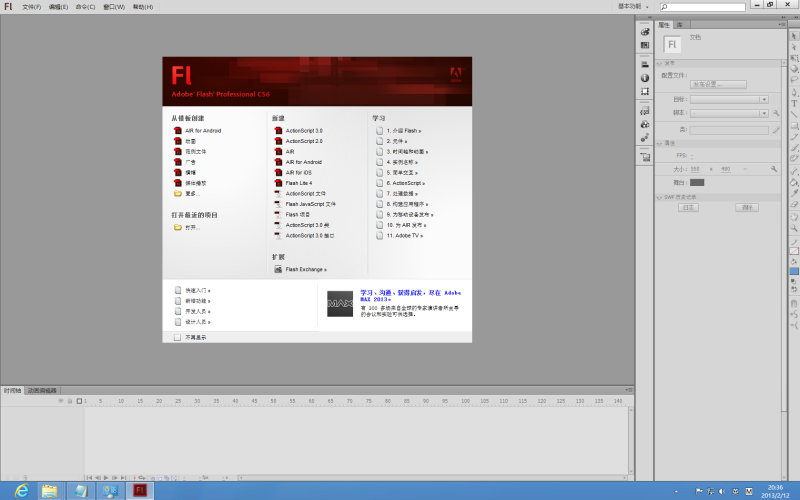Select the Pen tool
800x500 pixels.
794,92
